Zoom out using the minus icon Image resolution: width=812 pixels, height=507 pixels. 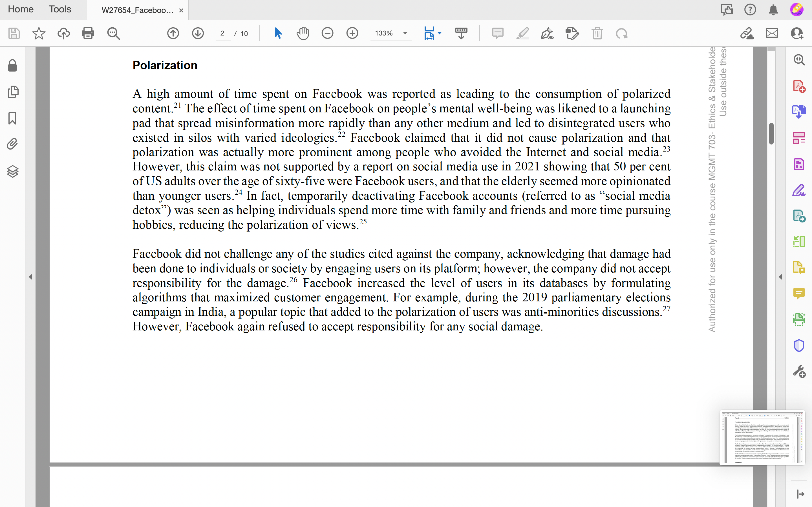click(328, 33)
